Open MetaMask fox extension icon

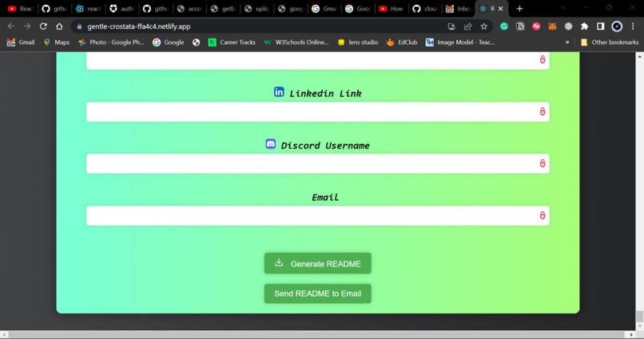click(x=552, y=26)
